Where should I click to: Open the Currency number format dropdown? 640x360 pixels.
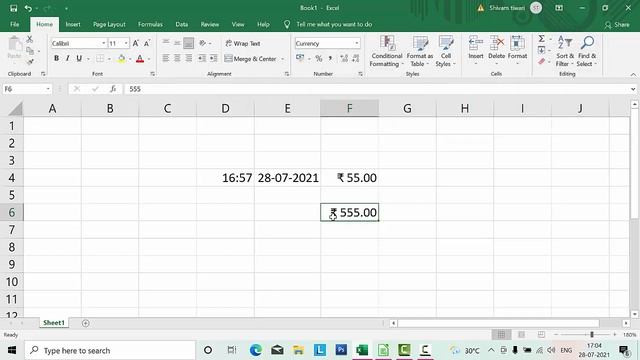coord(356,43)
